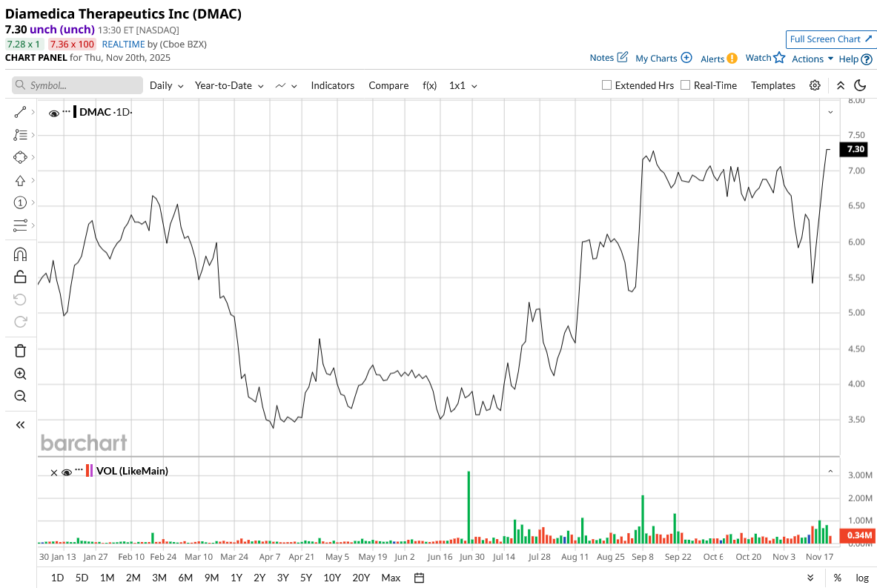Screen dimensions: 877x588
Task: Select the horizontal lines tool icon
Action: click(20, 225)
